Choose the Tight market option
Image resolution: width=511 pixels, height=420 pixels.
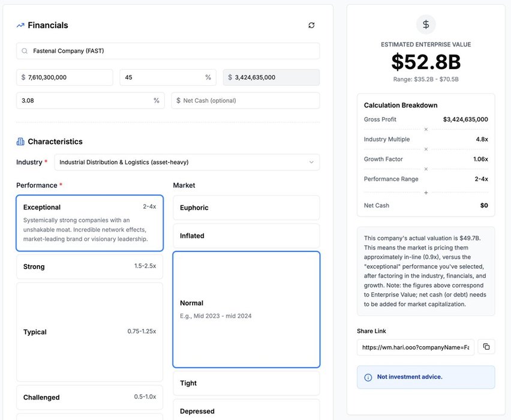pos(247,383)
